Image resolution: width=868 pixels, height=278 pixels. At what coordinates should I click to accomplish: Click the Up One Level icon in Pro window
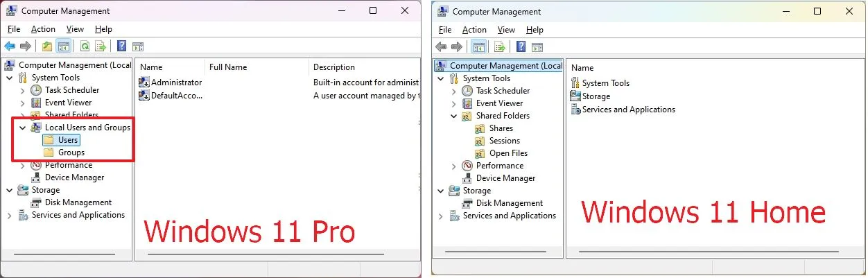46,46
